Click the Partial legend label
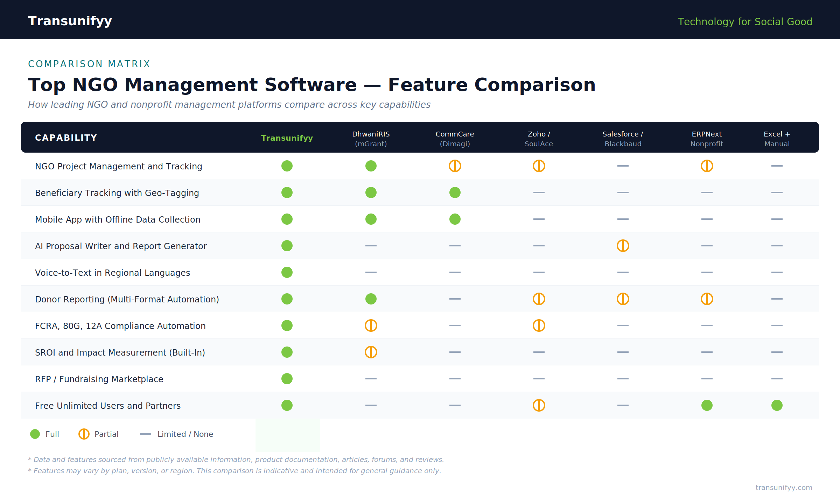 [106, 434]
